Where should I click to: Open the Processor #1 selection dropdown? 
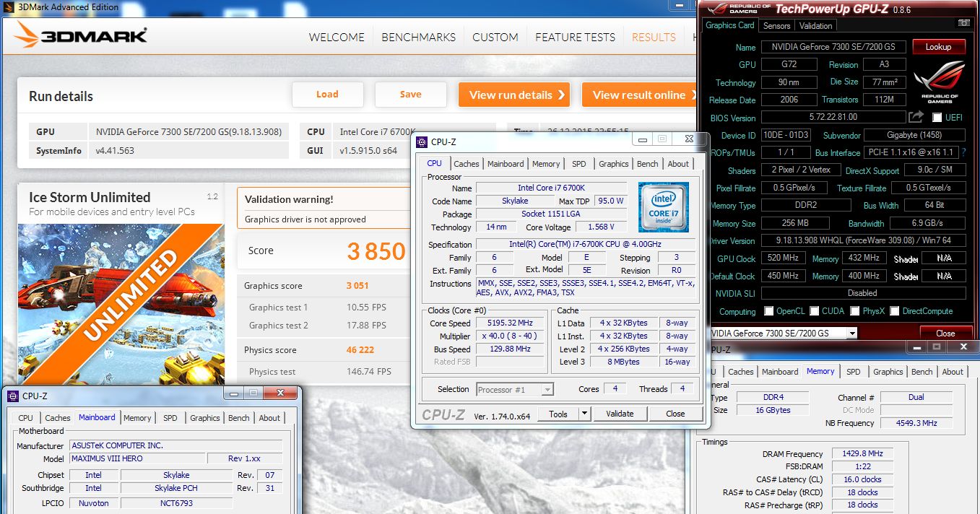pos(547,389)
